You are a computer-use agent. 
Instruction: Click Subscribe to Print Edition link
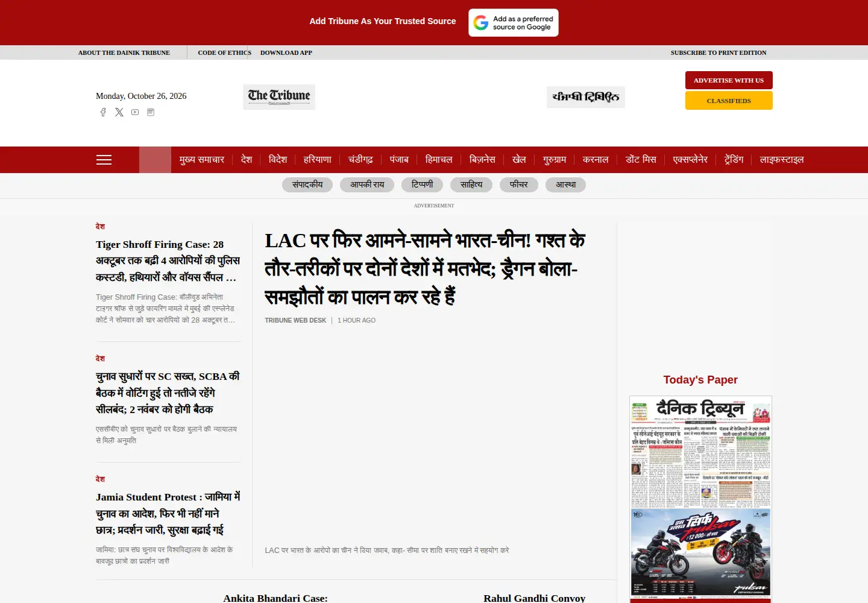tap(719, 52)
